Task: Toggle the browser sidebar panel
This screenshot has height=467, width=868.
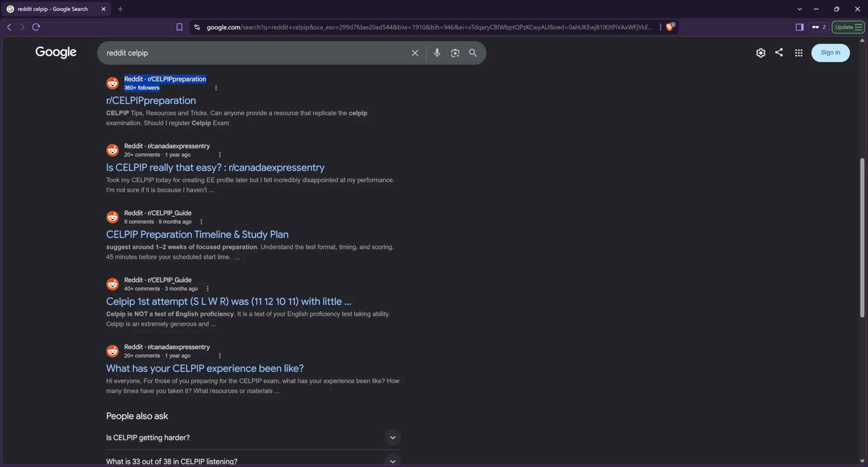Action: coord(799,27)
